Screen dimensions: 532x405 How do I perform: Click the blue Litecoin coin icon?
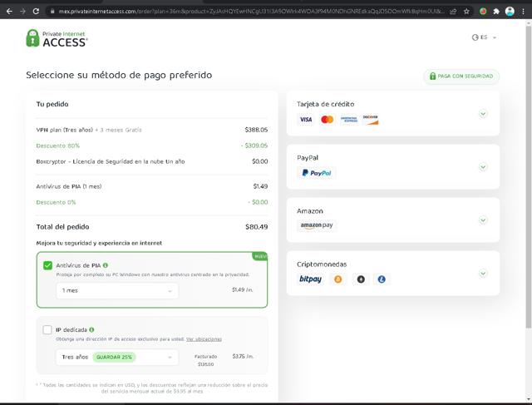382,279
